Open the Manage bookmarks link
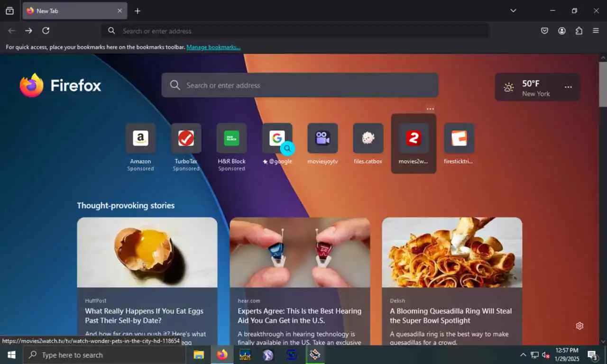 (213, 47)
